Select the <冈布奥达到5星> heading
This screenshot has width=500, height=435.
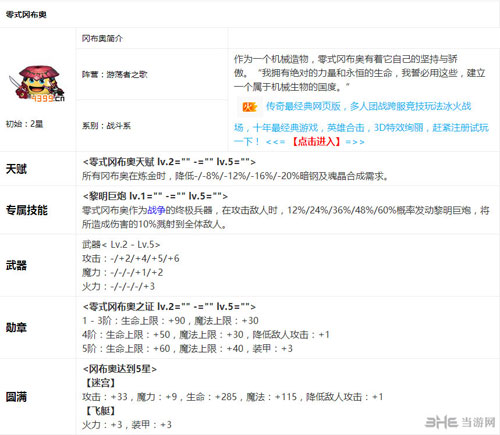[120, 369]
